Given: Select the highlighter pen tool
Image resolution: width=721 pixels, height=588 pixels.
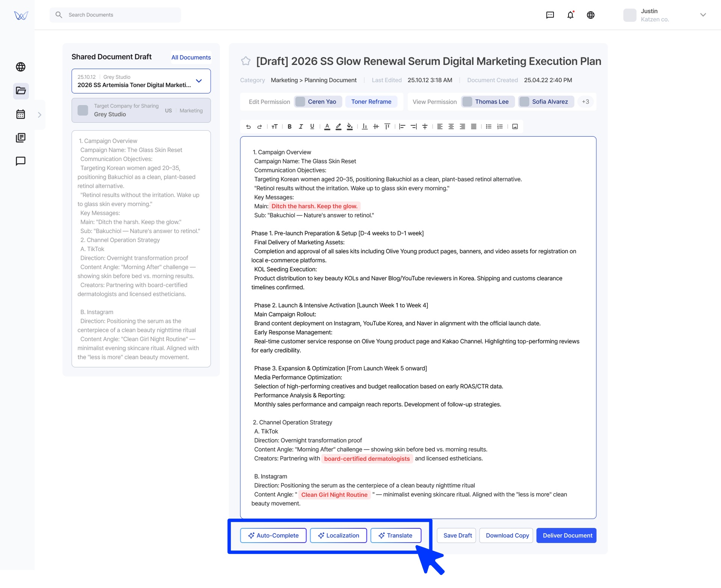Looking at the screenshot, I should [338, 127].
